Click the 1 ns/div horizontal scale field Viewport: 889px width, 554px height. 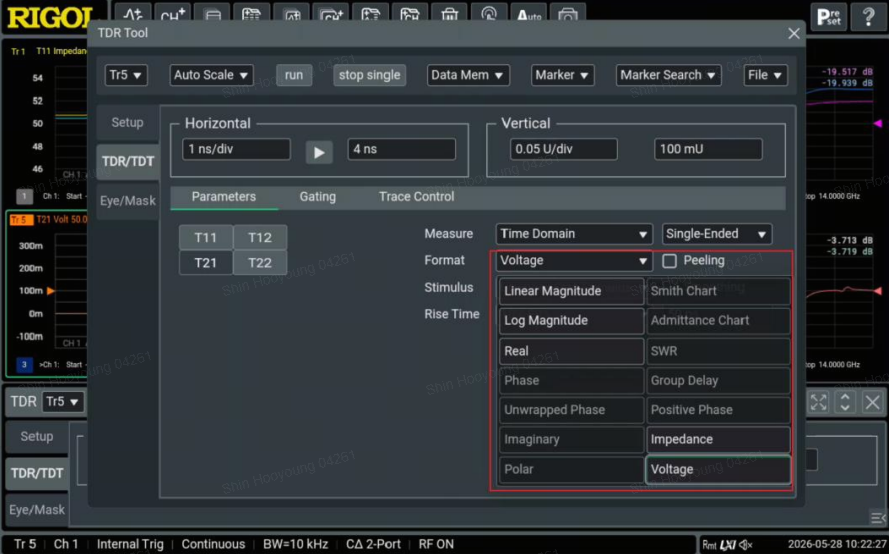point(236,149)
